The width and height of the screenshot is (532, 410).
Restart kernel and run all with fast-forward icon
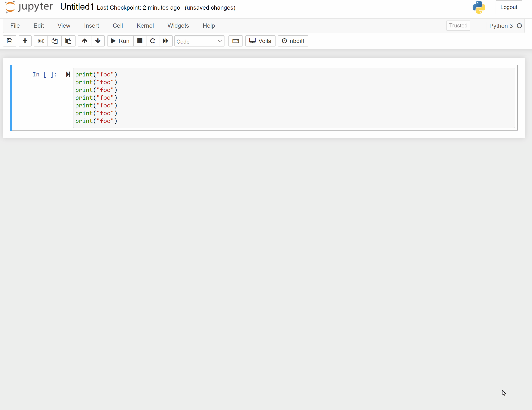[166, 41]
